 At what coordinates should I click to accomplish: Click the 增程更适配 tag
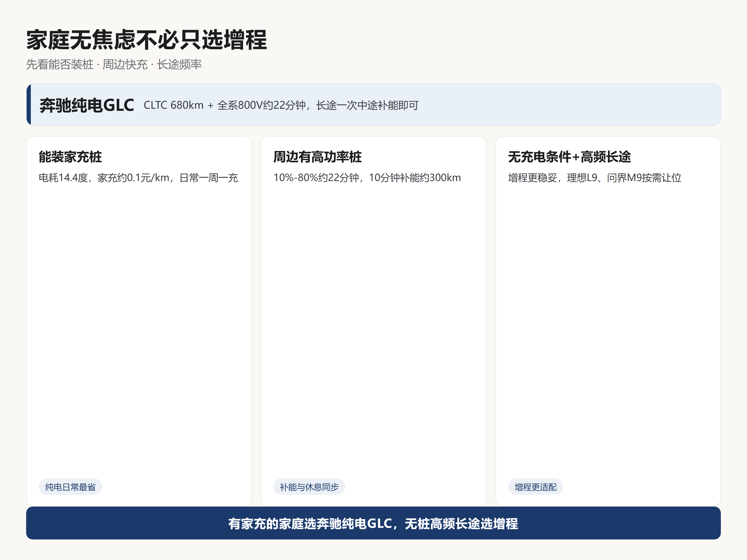click(x=536, y=487)
